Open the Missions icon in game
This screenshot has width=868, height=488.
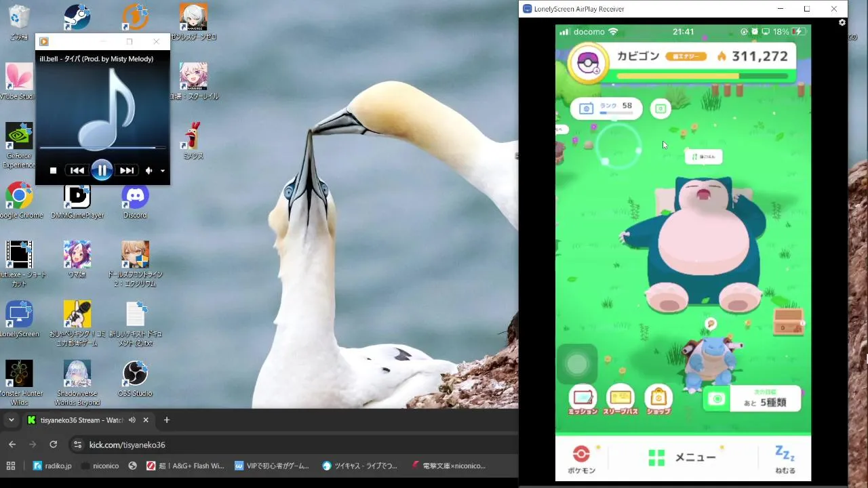click(x=583, y=400)
